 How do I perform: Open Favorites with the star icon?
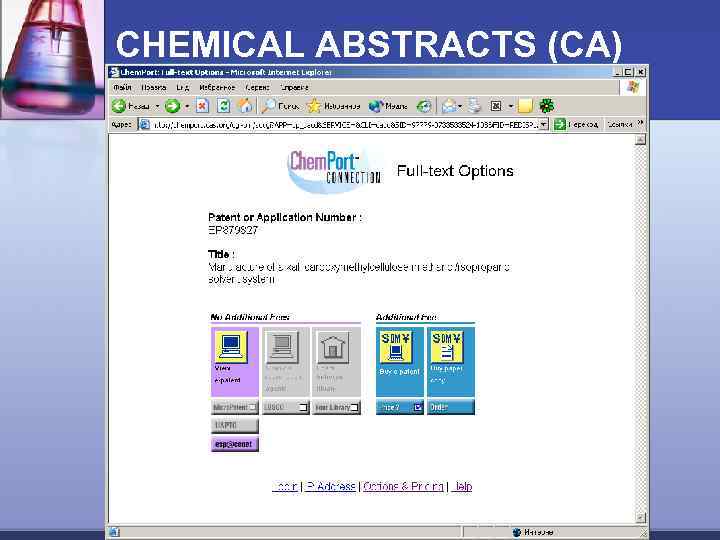point(314,106)
